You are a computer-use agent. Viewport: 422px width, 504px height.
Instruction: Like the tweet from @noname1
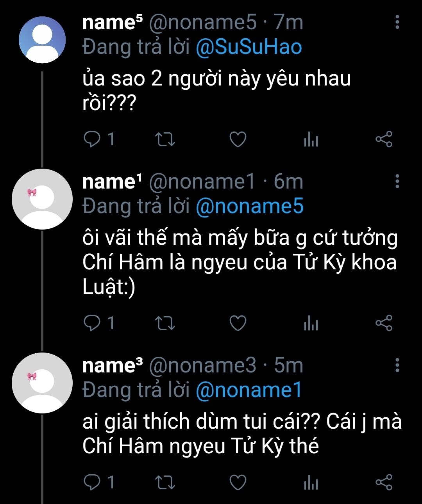[x=238, y=323]
